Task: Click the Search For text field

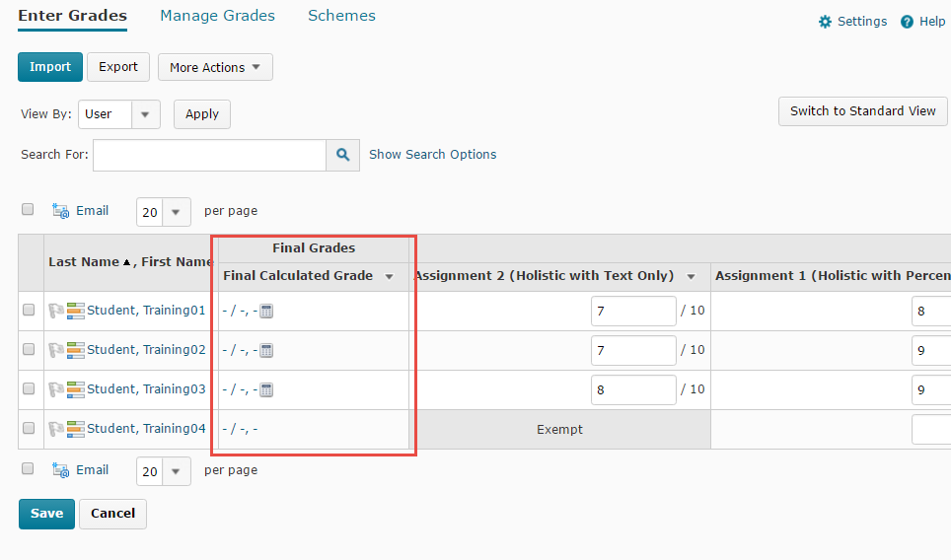Action: [209, 155]
